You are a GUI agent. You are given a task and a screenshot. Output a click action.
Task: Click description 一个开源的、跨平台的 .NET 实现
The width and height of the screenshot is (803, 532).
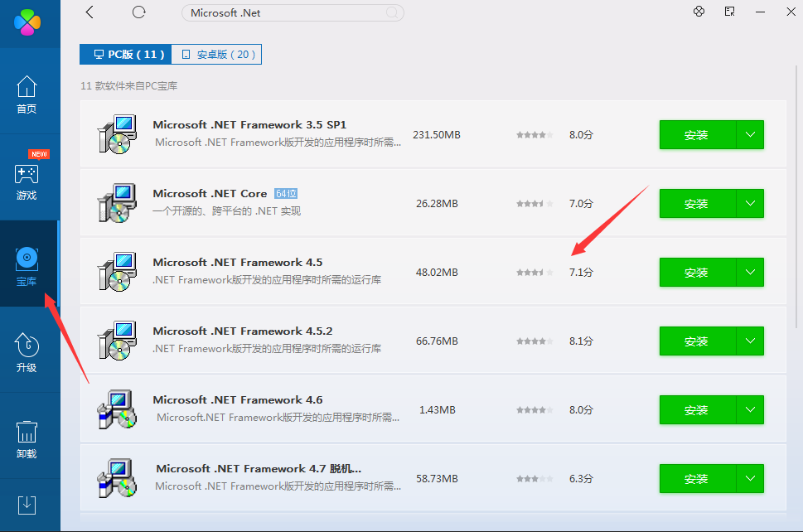pyautogui.click(x=227, y=211)
